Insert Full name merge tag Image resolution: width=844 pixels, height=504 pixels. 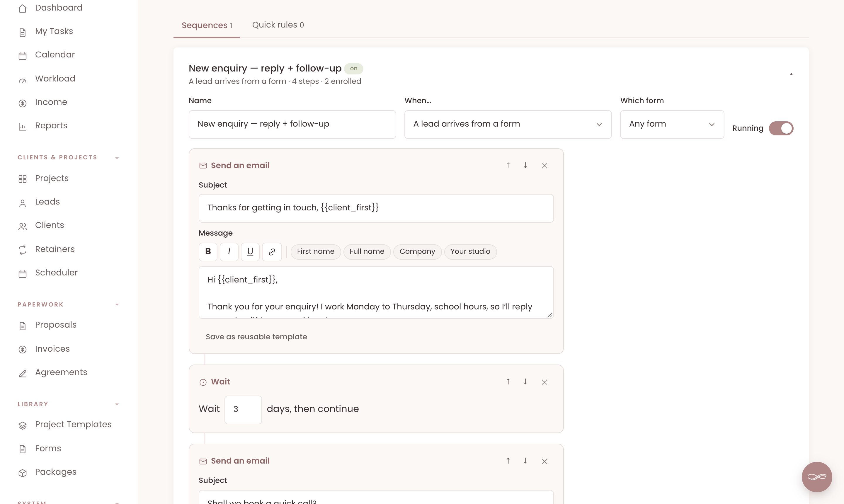pyautogui.click(x=367, y=252)
